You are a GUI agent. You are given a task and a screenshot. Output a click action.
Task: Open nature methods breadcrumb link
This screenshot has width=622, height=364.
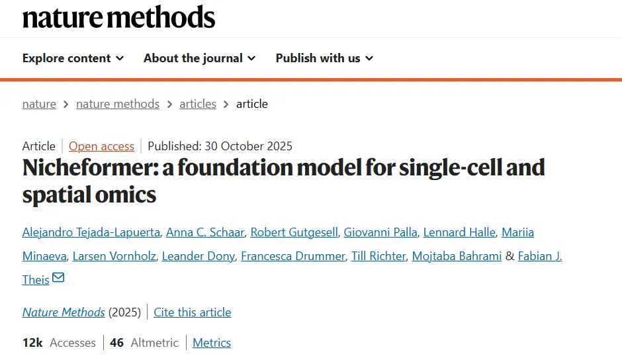pos(118,104)
